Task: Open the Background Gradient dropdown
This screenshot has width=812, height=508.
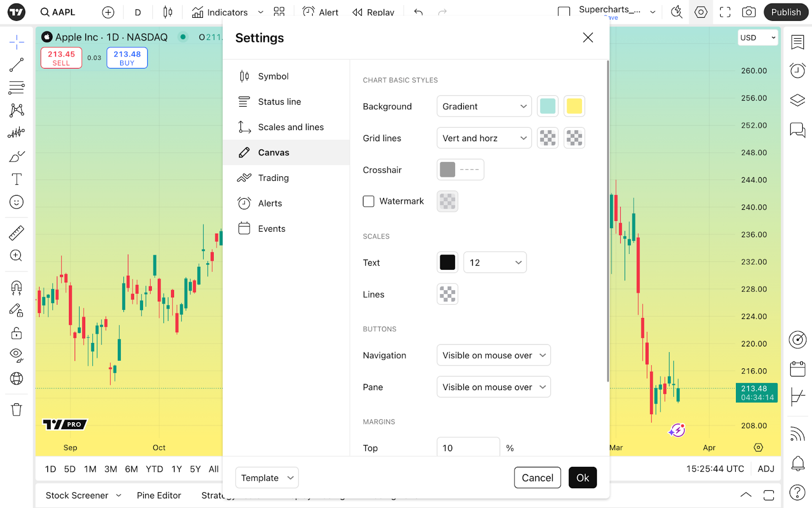Action: pyautogui.click(x=484, y=106)
